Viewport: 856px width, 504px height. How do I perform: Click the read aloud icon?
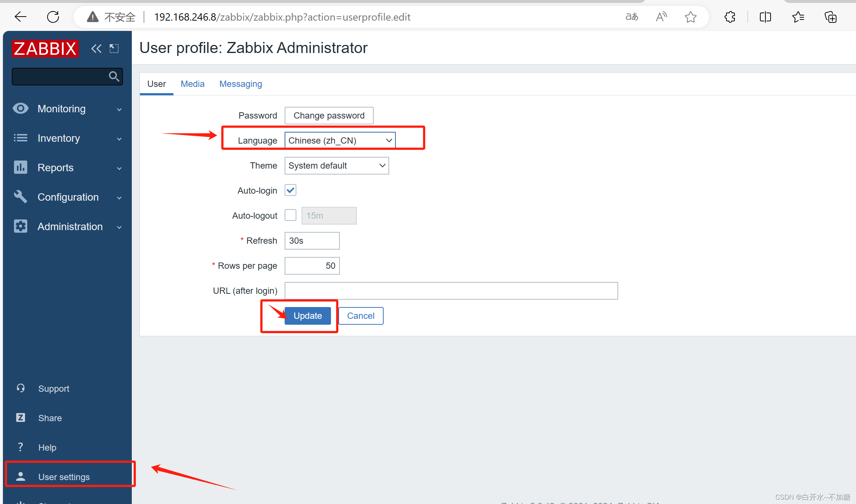[x=661, y=17]
